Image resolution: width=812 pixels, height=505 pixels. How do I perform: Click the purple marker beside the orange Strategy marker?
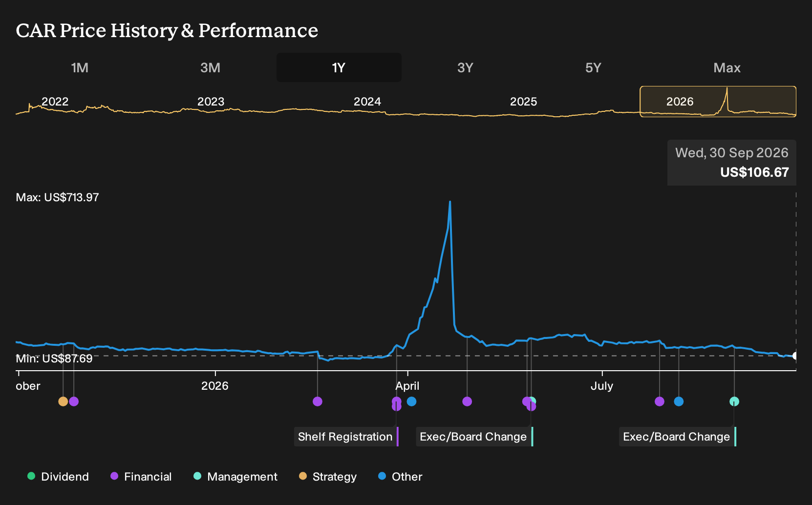pos(74,401)
